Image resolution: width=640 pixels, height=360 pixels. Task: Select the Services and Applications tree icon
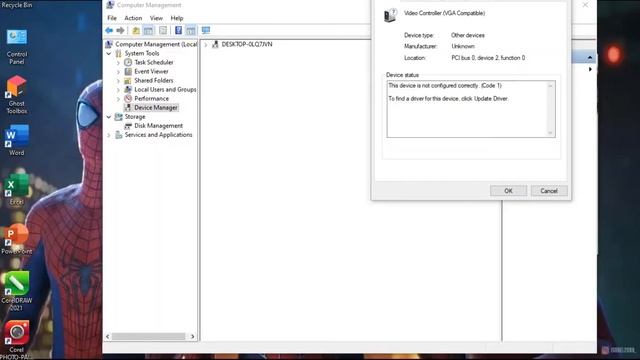click(x=118, y=135)
